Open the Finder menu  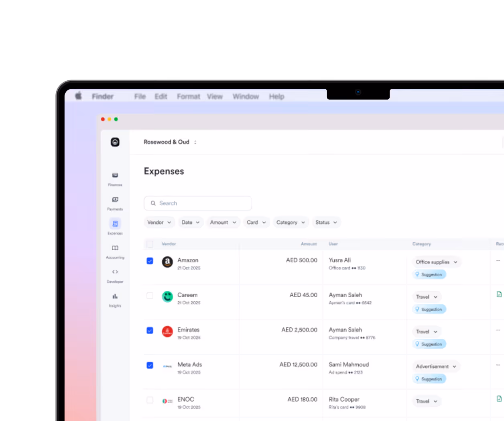pyautogui.click(x=103, y=96)
